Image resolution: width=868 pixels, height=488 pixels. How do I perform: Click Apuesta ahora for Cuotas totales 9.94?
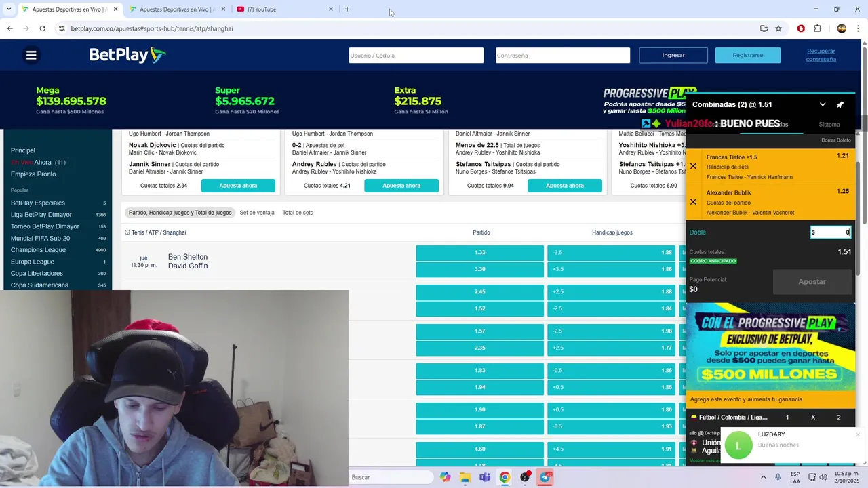pos(565,186)
